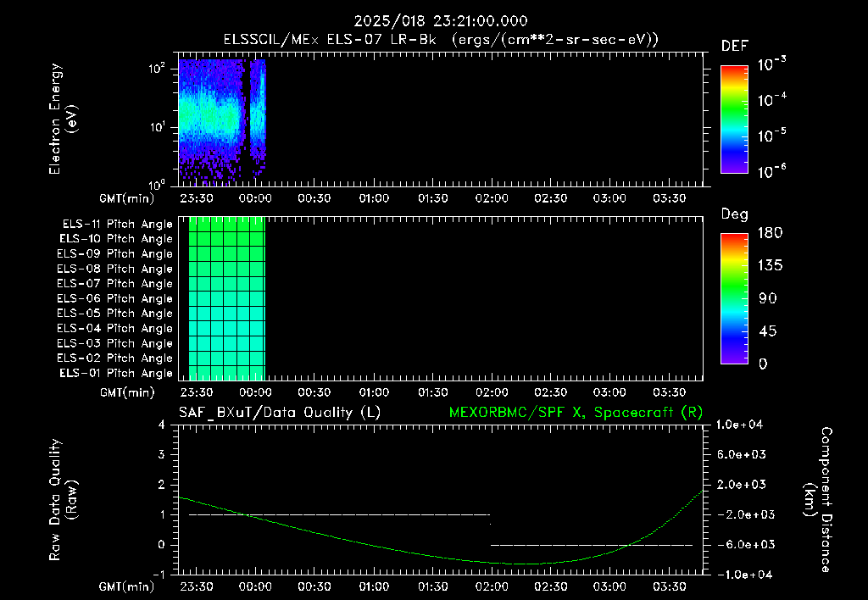This screenshot has height=600, width=868.
Task: Select the ELS-08 Pitch Angle row label
Action: tap(115, 269)
